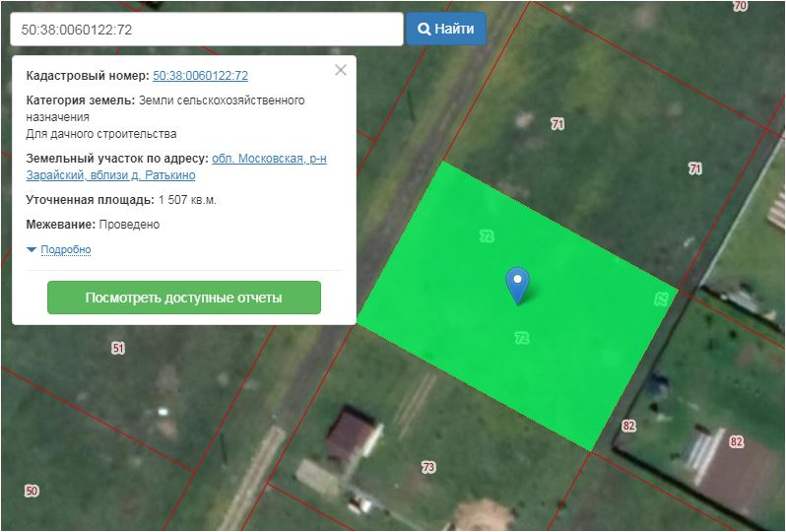Close the parcel info popup
This screenshot has height=532, width=786.
(341, 70)
